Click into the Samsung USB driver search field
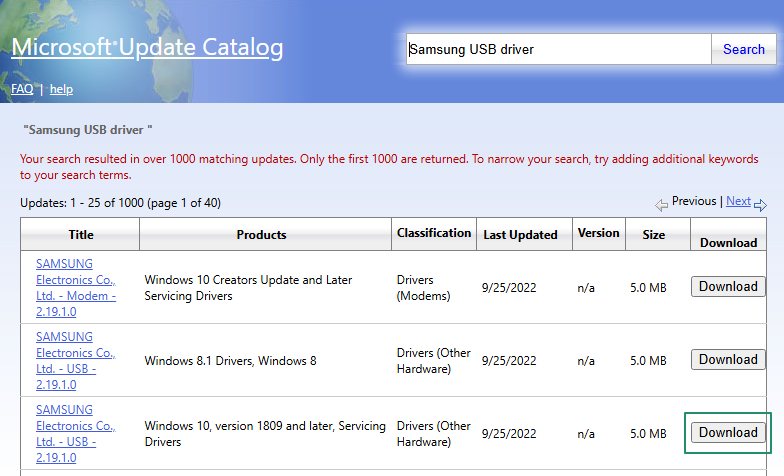 (x=558, y=49)
